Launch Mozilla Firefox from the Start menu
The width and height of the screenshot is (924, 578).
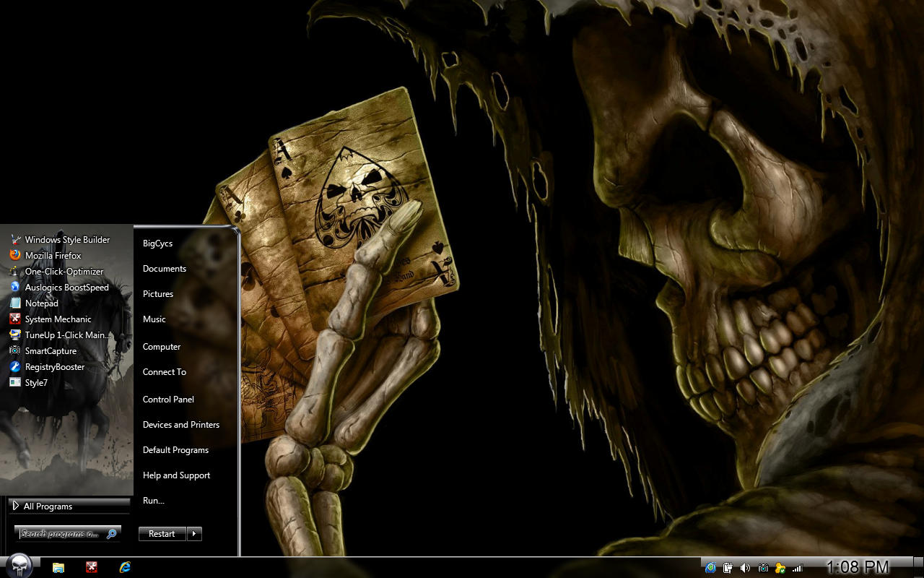[53, 255]
